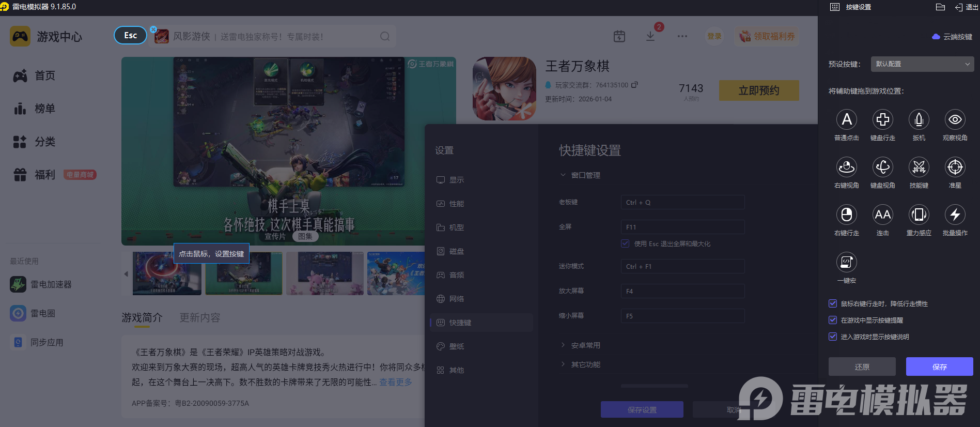Open 同步应用 from recent apps

[37, 342]
